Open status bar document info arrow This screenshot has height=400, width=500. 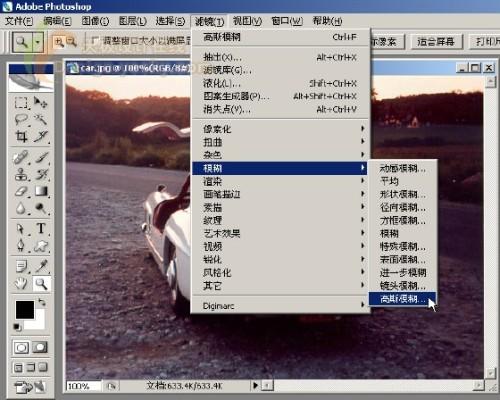tap(255, 386)
